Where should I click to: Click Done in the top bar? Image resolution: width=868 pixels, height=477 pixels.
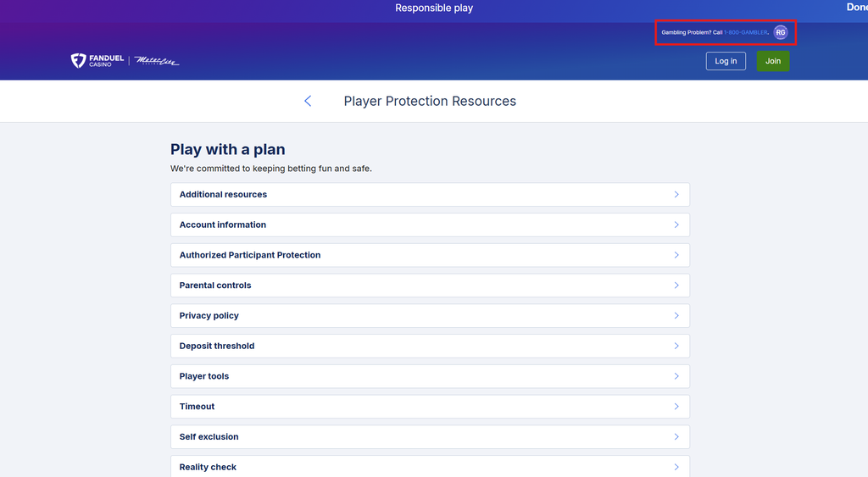point(857,7)
